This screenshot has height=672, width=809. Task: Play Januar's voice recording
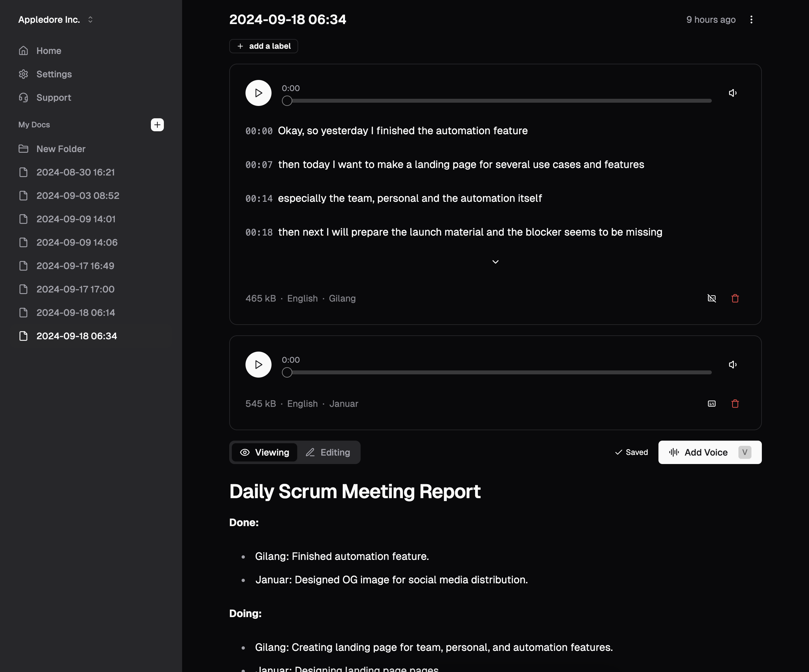point(258,364)
